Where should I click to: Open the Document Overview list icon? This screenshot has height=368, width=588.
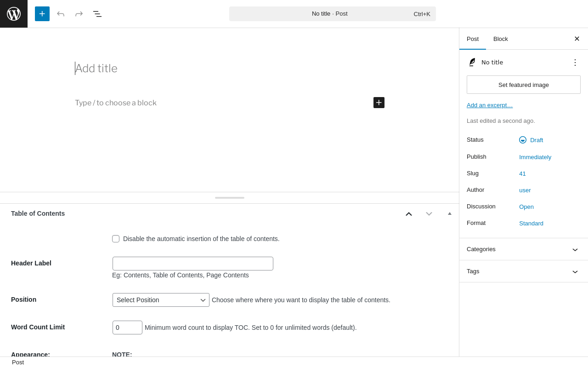coord(97,14)
